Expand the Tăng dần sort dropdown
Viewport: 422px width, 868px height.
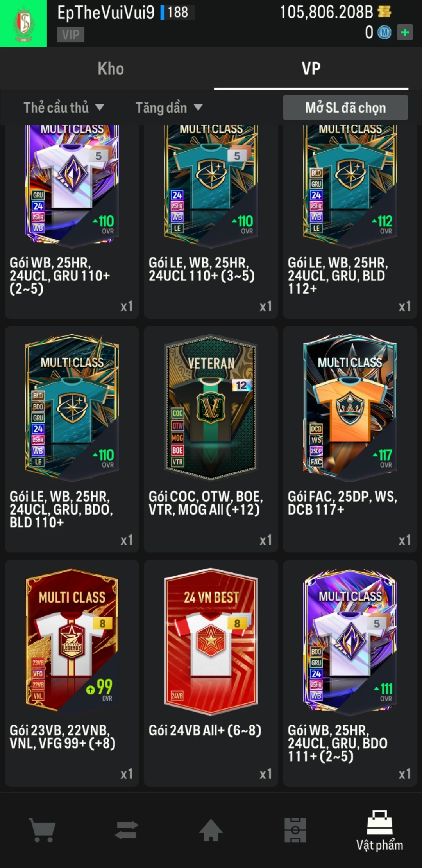169,108
